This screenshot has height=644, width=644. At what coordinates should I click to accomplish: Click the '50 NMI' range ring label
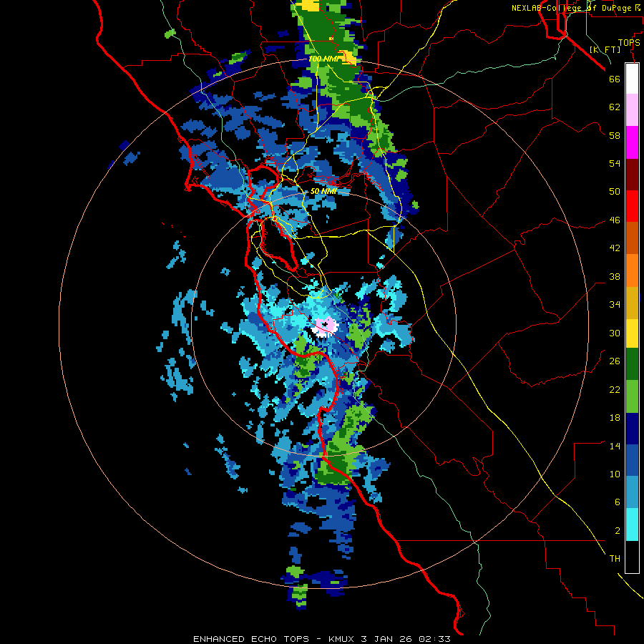tap(323, 191)
